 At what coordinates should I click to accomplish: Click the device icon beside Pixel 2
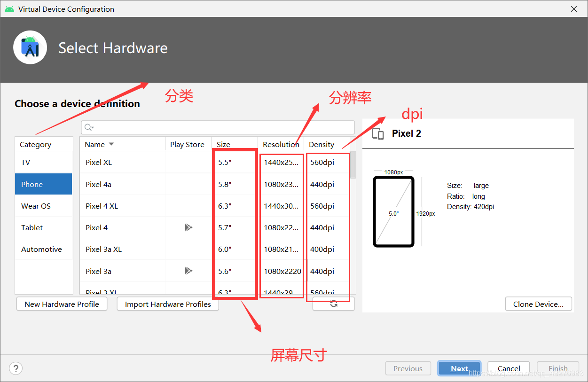[378, 133]
